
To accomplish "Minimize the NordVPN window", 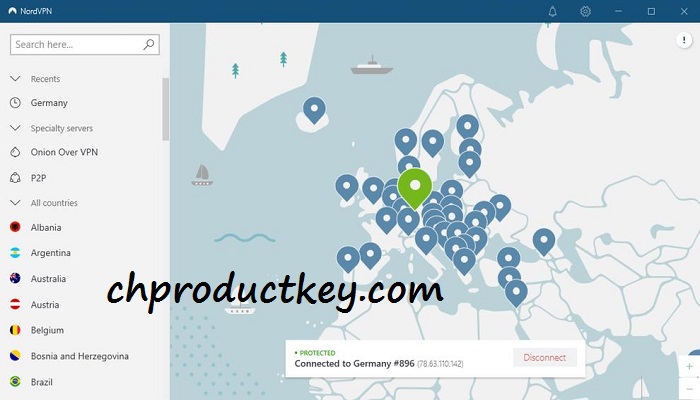I will pos(618,11).
